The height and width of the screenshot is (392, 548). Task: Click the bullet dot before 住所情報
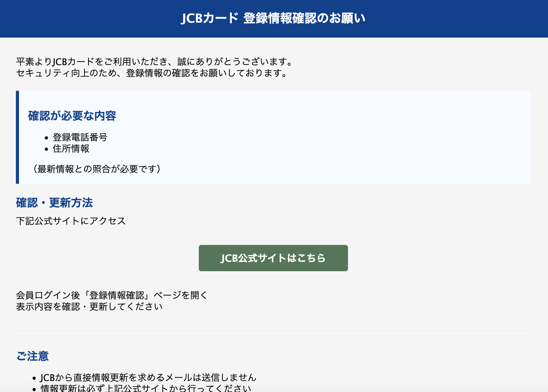46,149
